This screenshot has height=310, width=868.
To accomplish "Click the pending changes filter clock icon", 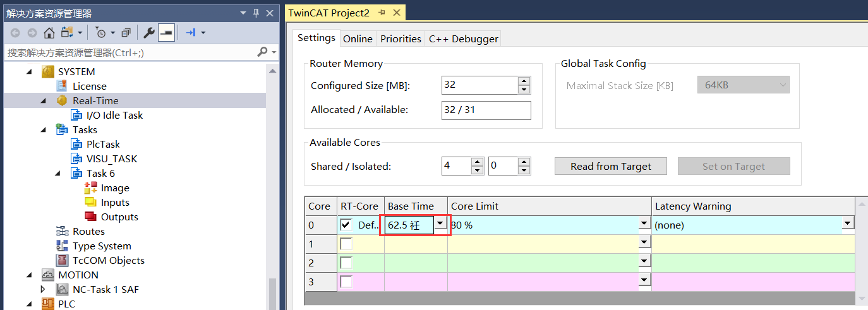I will pyautogui.click(x=101, y=33).
